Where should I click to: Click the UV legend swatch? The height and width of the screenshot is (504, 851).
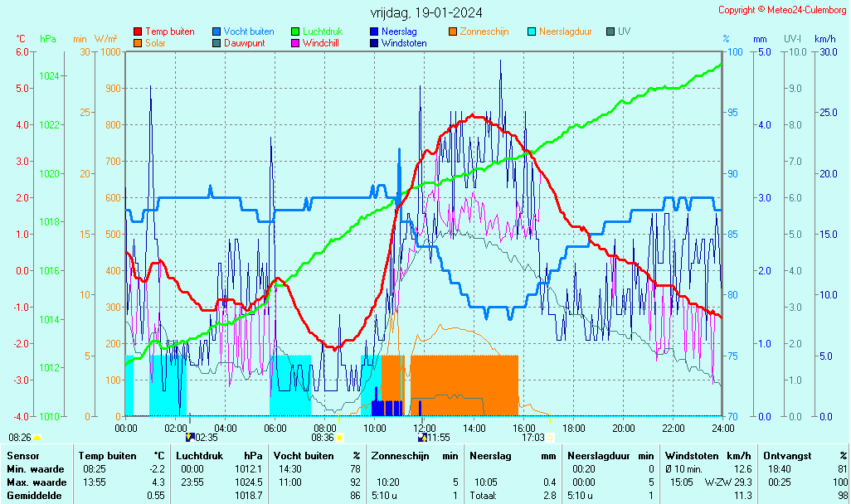coord(610,31)
